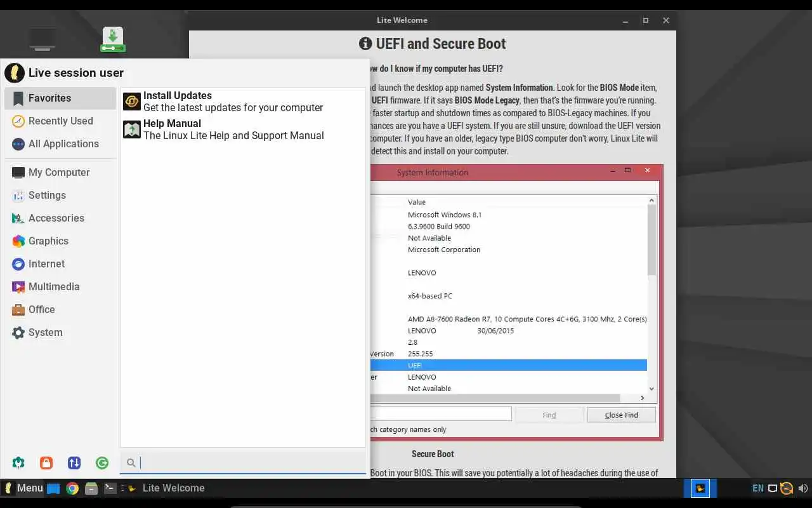
Task: Click scroll up arrow in System Information list
Action: pyautogui.click(x=652, y=201)
